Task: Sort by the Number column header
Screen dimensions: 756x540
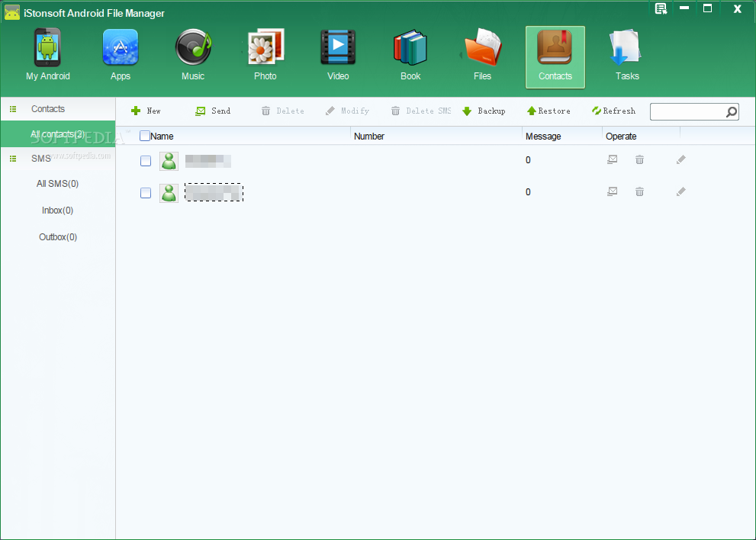Action: click(368, 137)
